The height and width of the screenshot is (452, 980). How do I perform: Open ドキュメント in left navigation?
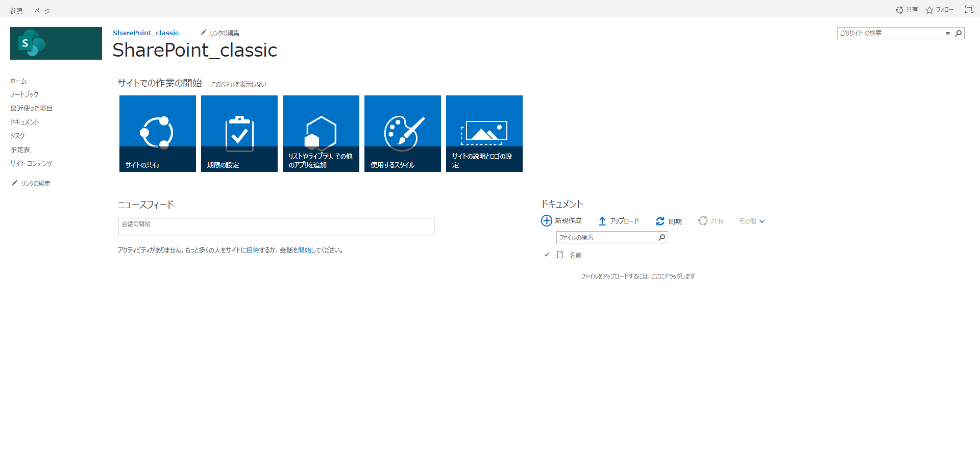tap(24, 122)
